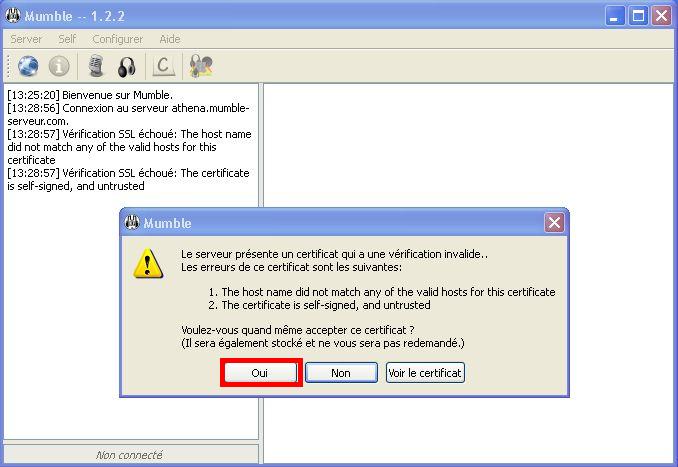Close the Mumble main window
678x467 pixels.
pos(662,16)
